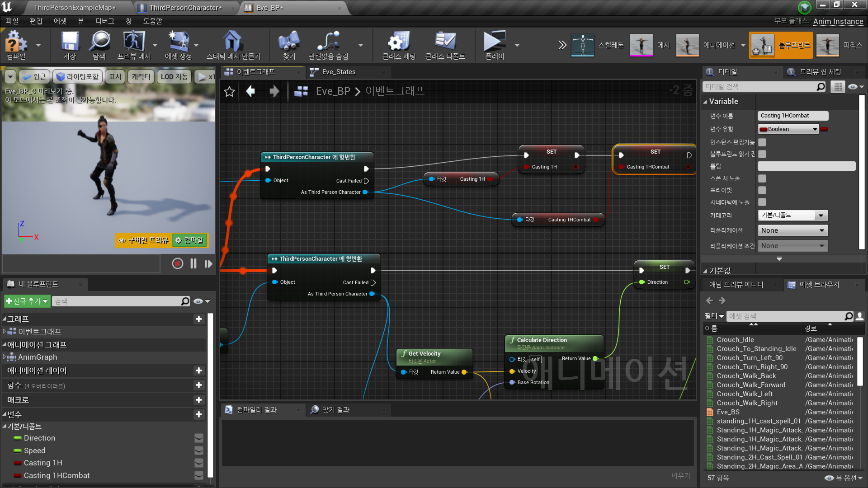This screenshot has width=868, height=488.
Task: Switch to the 피직스 editor mode icon
Action: [x=827, y=45]
